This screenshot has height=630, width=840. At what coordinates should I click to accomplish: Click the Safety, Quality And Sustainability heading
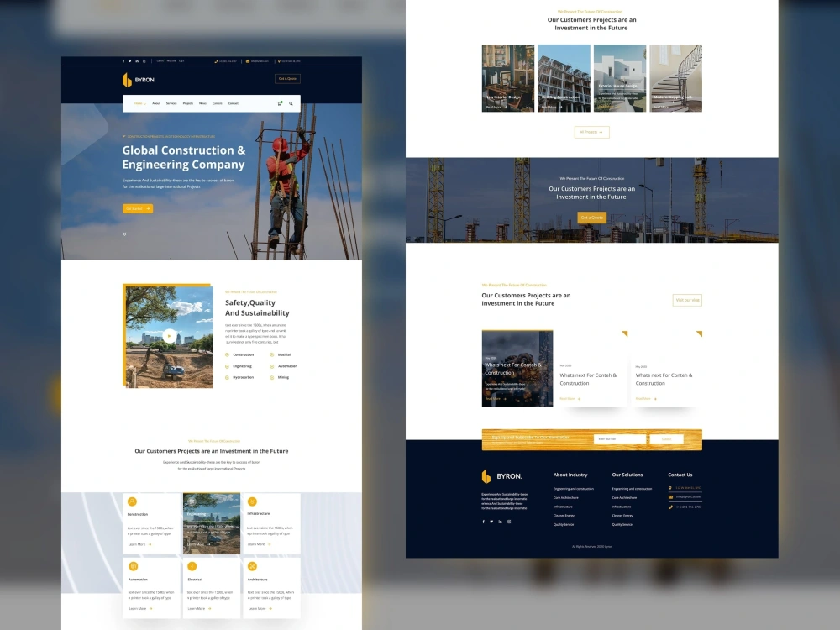(257, 307)
